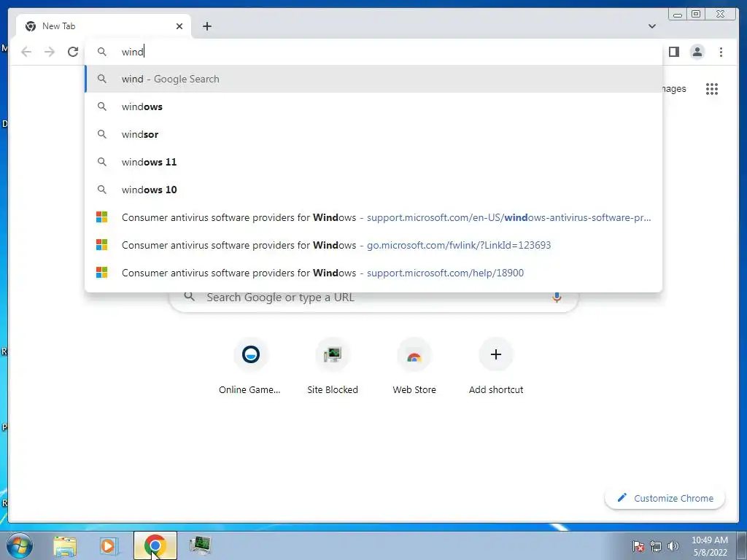Choose the 'wind - Google Search' suggestion
Image resolution: width=747 pixels, height=560 pixels.
click(x=373, y=79)
